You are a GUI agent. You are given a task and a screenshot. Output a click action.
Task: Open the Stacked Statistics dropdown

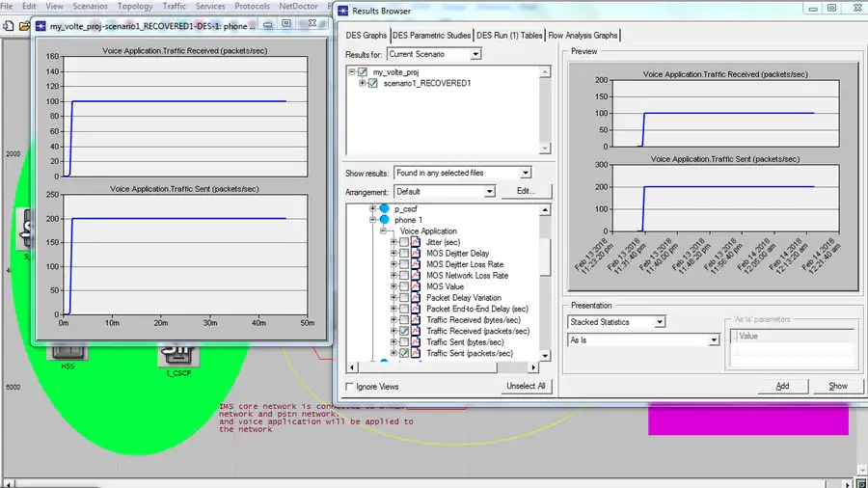(x=660, y=322)
